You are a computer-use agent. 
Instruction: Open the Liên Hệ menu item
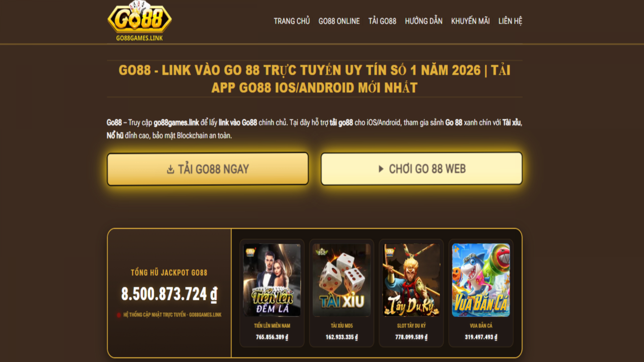click(510, 21)
